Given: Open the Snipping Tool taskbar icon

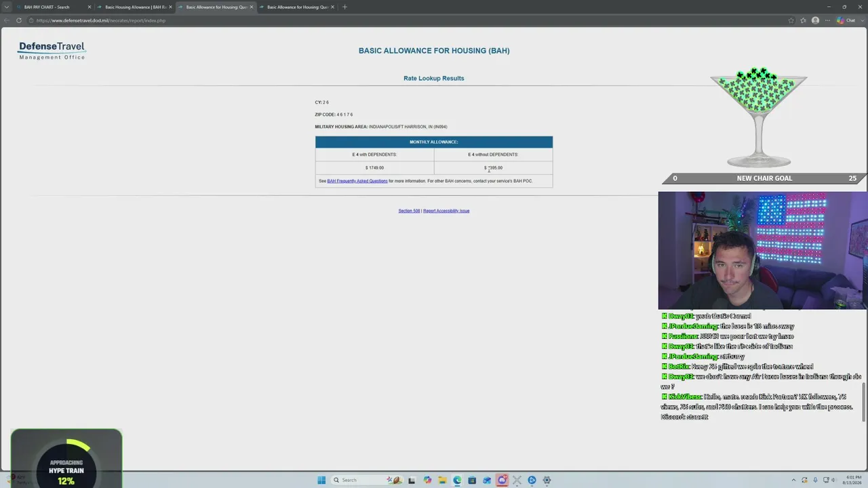Looking at the screenshot, I should click(517, 480).
